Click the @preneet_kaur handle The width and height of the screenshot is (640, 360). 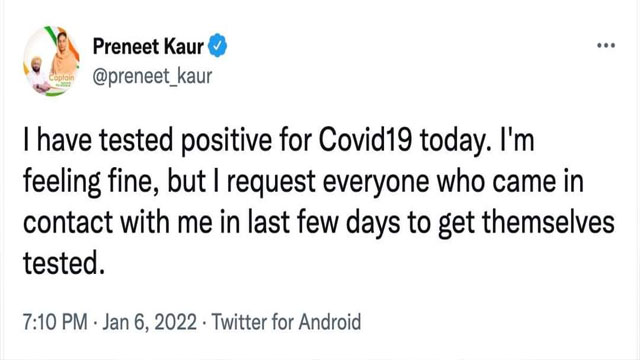click(152, 76)
